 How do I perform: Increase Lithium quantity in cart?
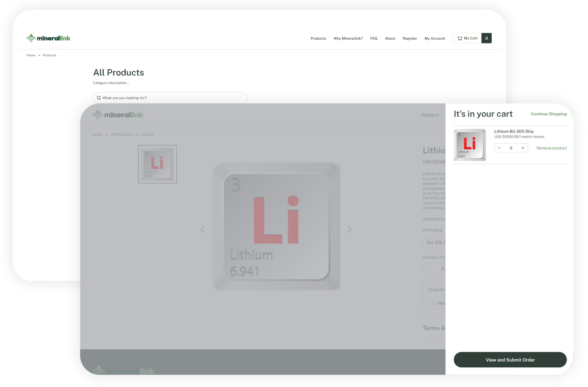point(523,148)
